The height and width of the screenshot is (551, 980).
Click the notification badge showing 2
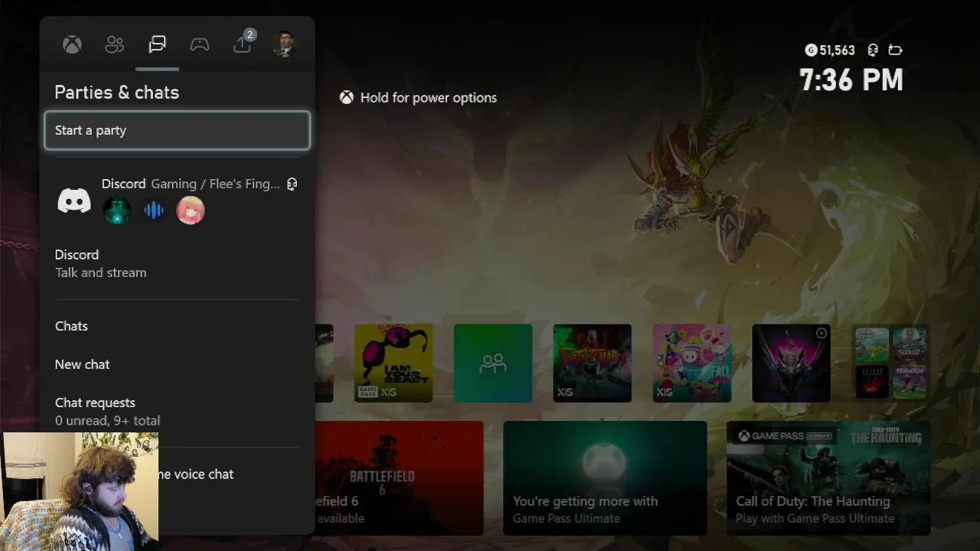pyautogui.click(x=250, y=35)
